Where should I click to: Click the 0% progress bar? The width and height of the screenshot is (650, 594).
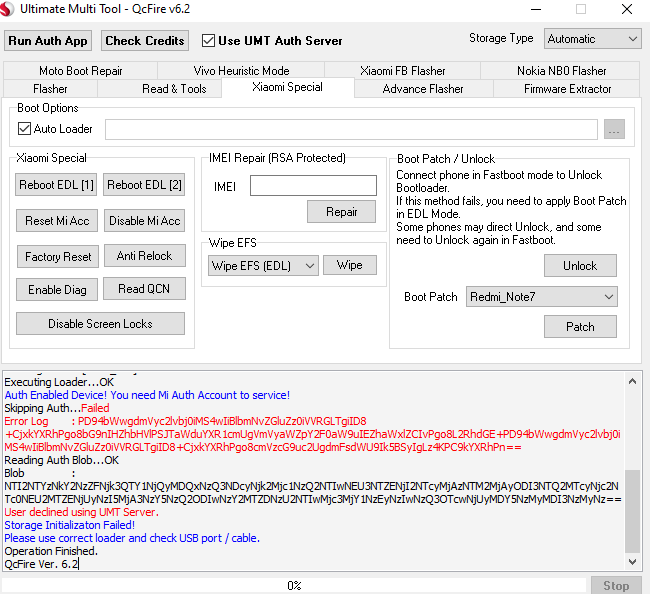coord(294,585)
